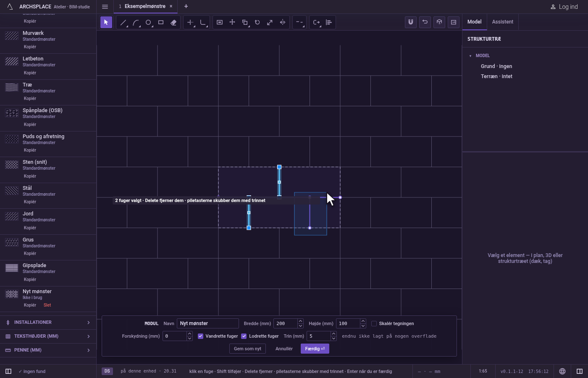The width and height of the screenshot is (588, 378).
Task: Increase Bredde value with up arrow
Action: click(300, 321)
